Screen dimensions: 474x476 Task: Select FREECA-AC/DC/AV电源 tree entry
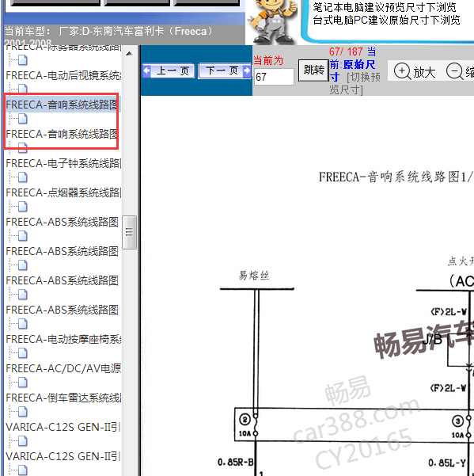[x=63, y=368]
